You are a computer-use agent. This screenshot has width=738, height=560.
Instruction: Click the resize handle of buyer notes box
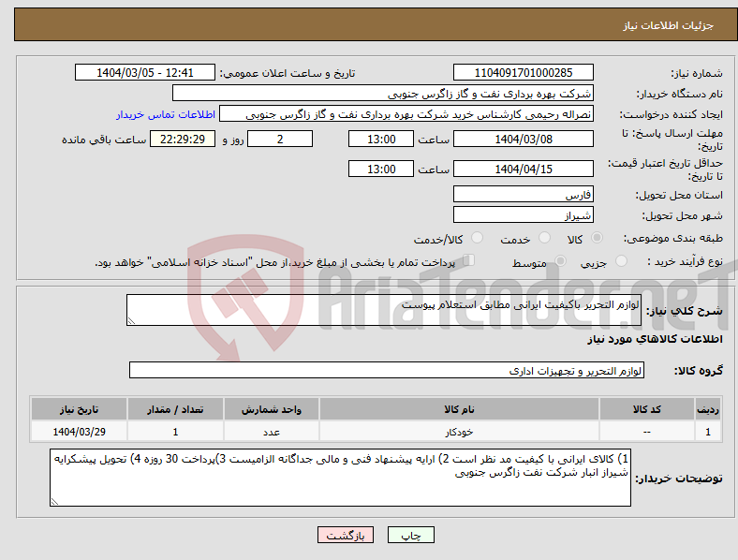pyautogui.click(x=54, y=502)
